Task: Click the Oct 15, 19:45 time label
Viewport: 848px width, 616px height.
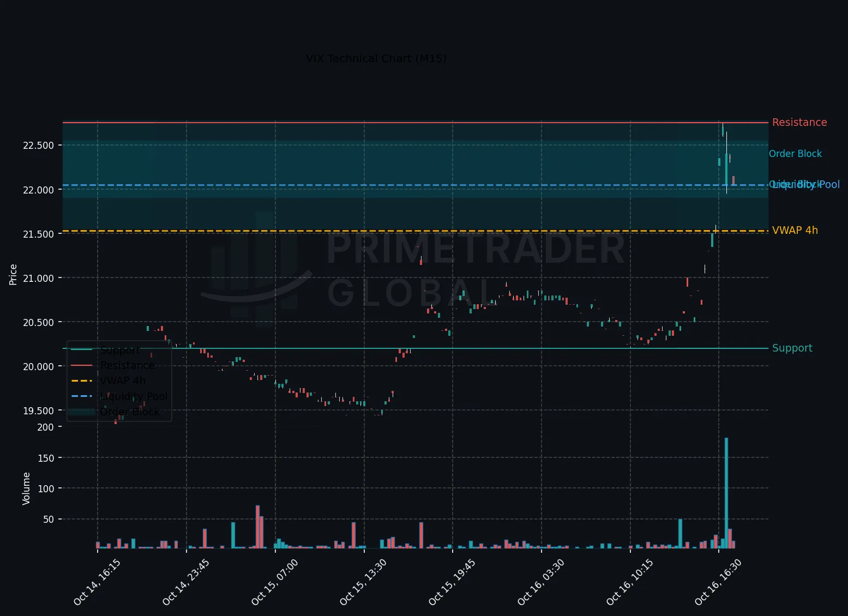Action: (x=452, y=582)
